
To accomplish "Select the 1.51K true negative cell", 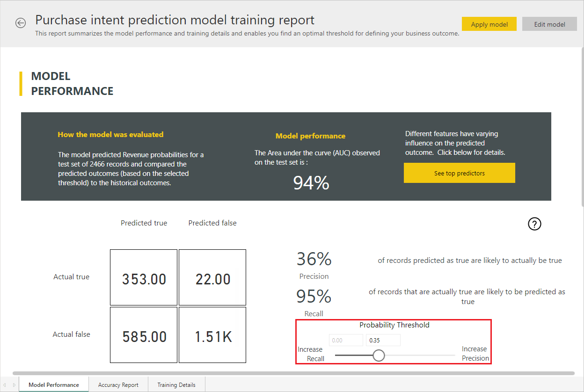I will coord(212,335).
